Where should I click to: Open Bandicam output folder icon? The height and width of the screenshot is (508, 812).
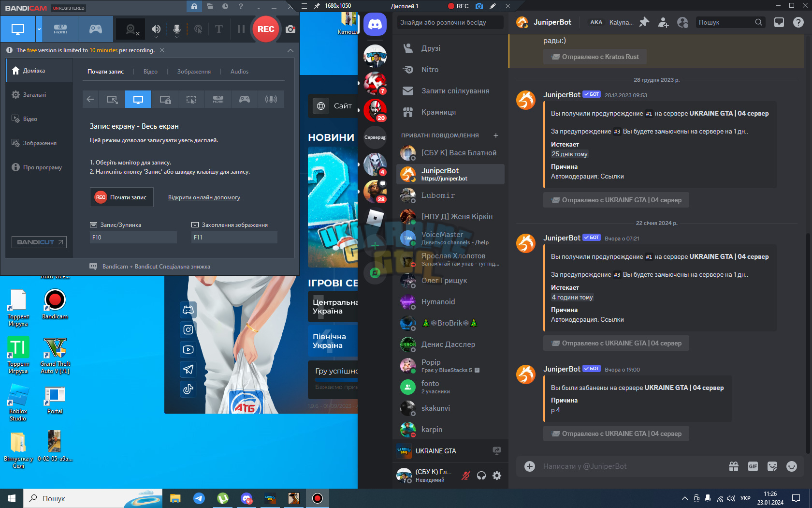(210, 6)
